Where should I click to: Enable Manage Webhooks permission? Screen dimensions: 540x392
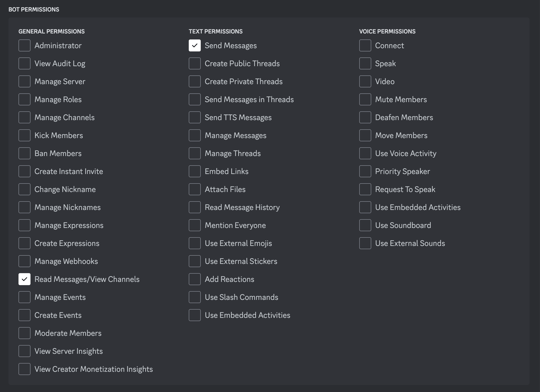[x=24, y=261]
